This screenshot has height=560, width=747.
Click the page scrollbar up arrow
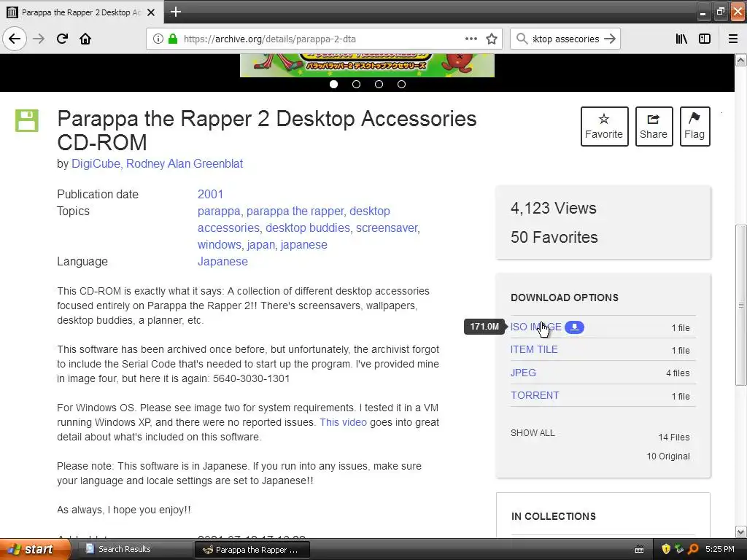point(741,60)
